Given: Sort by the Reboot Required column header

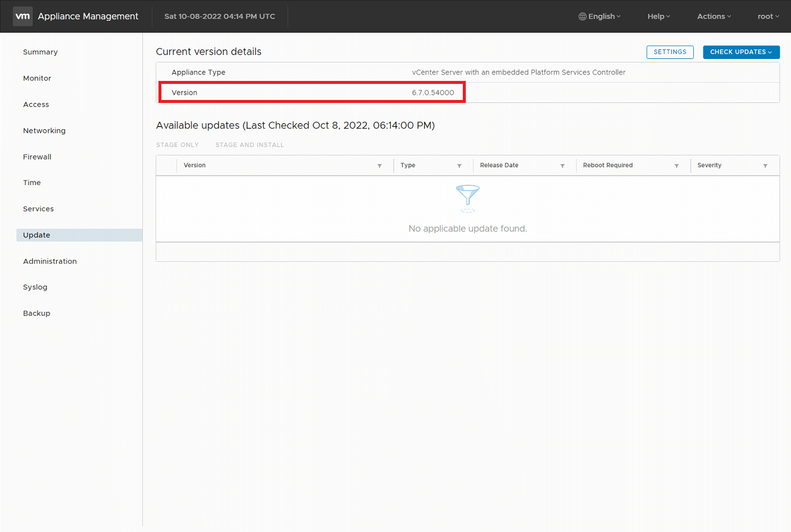Looking at the screenshot, I should tap(608, 165).
